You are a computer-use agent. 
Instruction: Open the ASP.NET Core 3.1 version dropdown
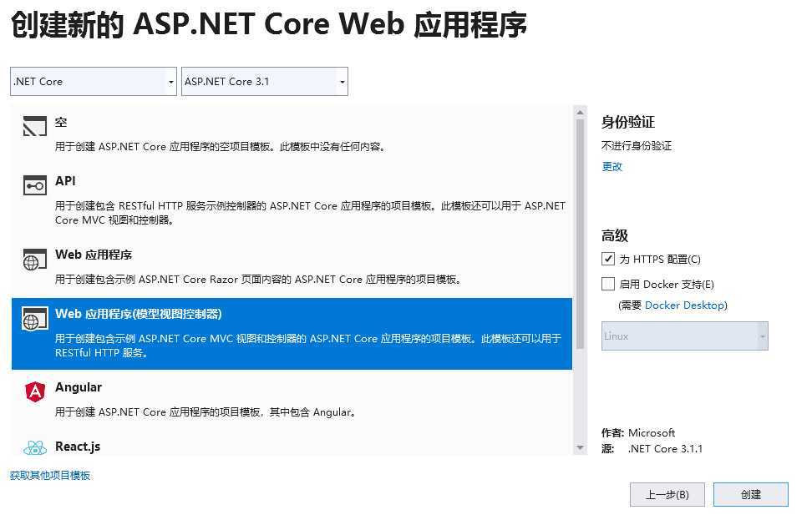265,81
